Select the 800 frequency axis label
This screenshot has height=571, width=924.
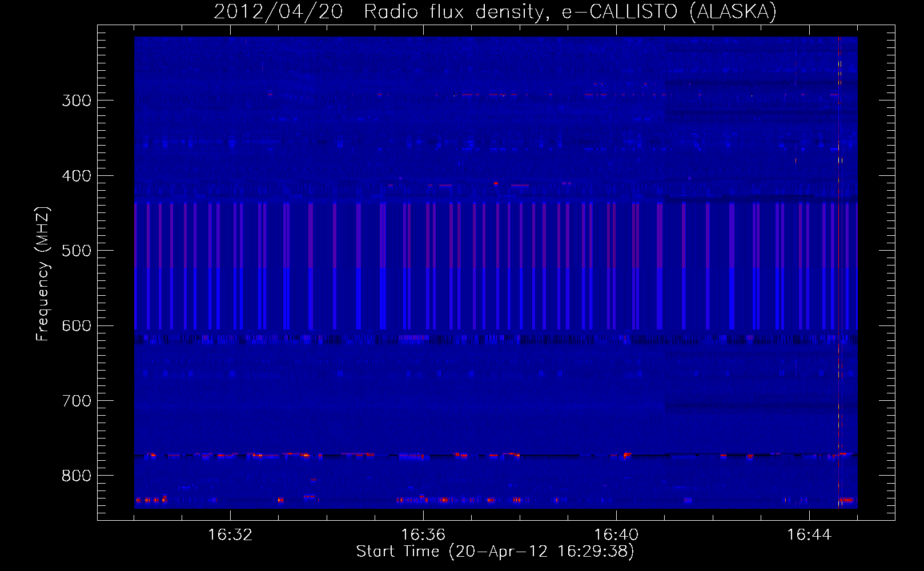77,476
